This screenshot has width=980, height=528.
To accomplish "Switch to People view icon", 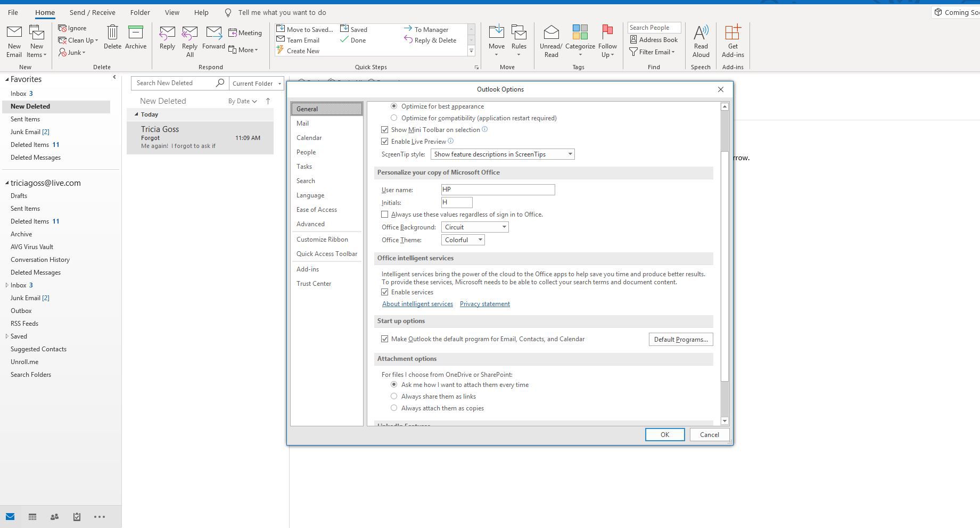I will pos(54,517).
